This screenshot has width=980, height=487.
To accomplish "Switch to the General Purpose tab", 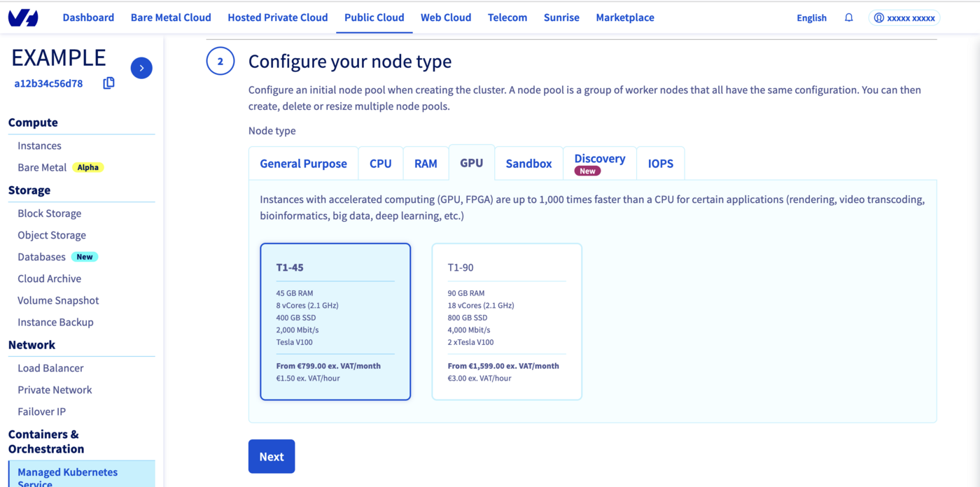I will pos(303,163).
